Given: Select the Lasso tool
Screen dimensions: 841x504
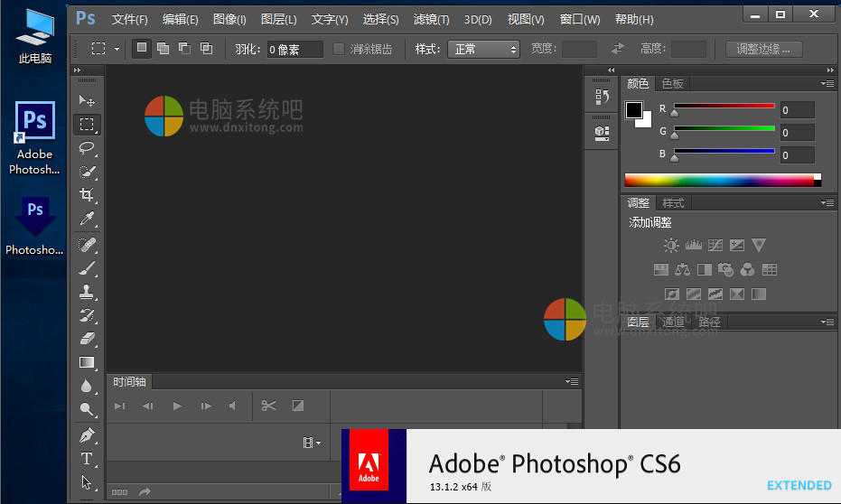Looking at the screenshot, I should pos(87,148).
